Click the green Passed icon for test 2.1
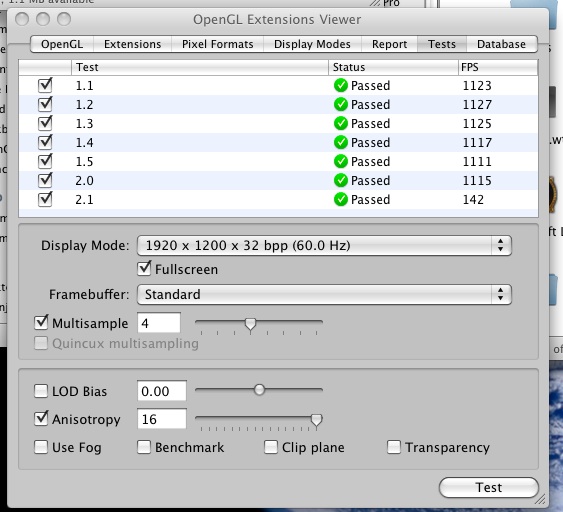563x512 pixels. pyautogui.click(x=341, y=200)
